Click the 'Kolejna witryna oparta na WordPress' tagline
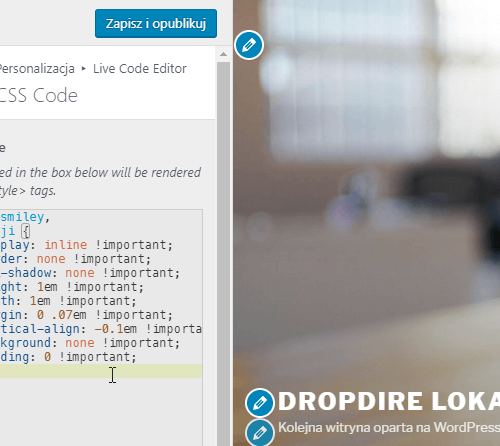This screenshot has height=446, width=500. point(389,427)
